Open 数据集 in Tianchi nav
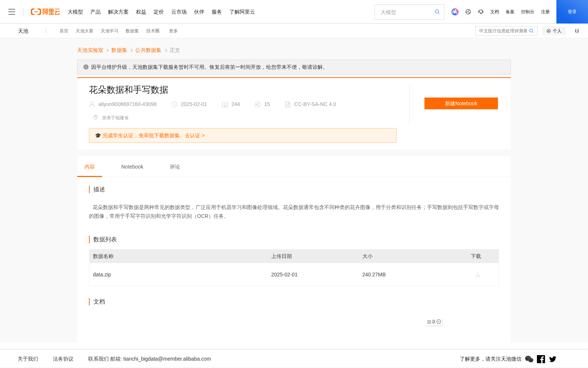 (132, 31)
